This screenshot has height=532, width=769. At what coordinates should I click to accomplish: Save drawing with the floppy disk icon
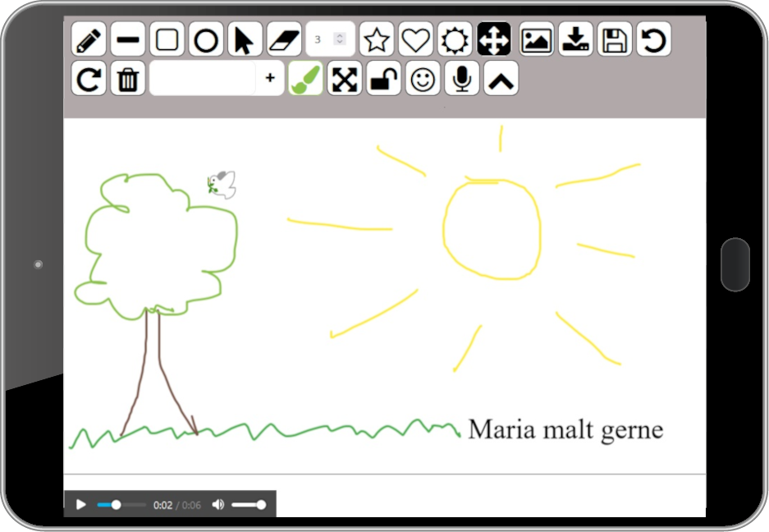[615, 39]
